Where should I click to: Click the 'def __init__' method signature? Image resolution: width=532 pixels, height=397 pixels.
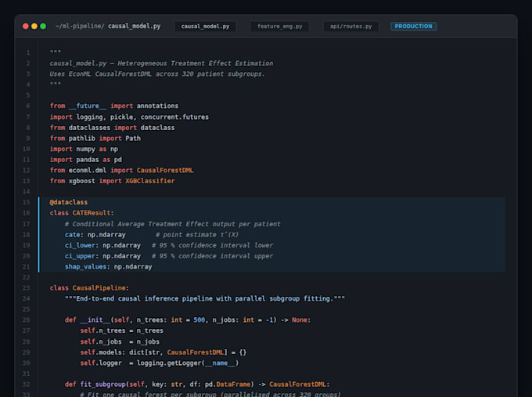point(188,320)
